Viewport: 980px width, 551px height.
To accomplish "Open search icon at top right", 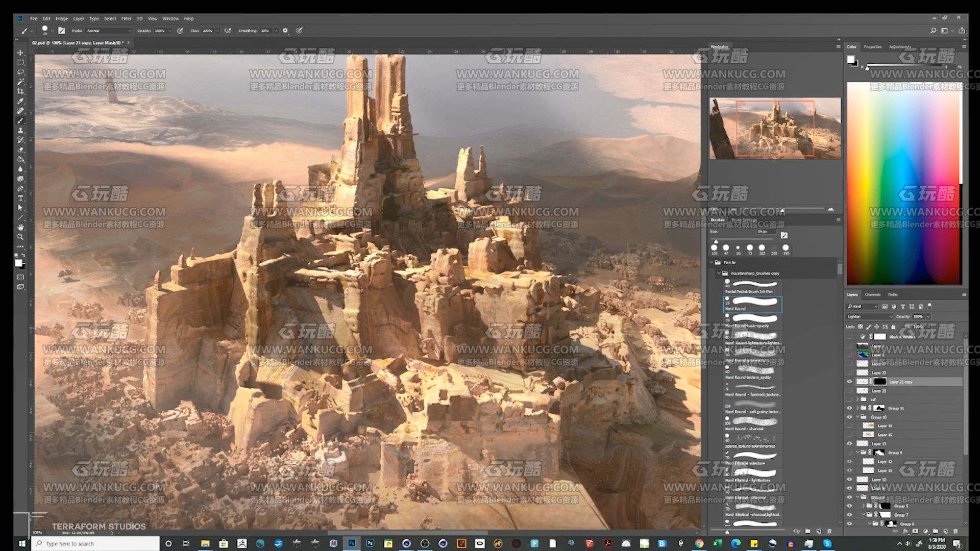I will (934, 31).
